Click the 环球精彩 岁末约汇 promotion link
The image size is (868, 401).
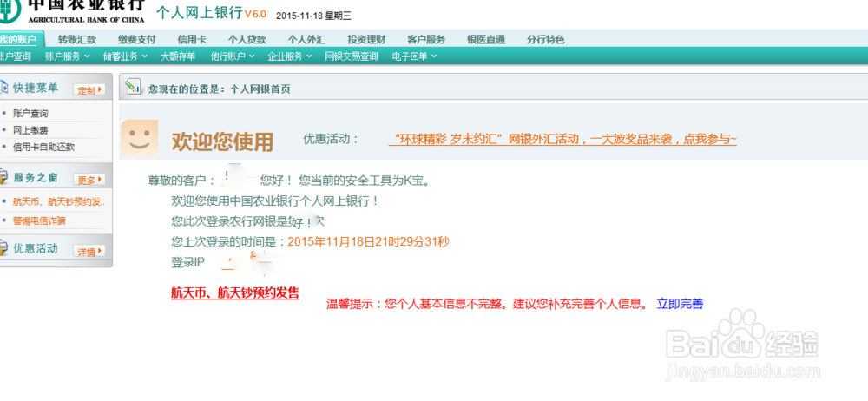(562, 139)
